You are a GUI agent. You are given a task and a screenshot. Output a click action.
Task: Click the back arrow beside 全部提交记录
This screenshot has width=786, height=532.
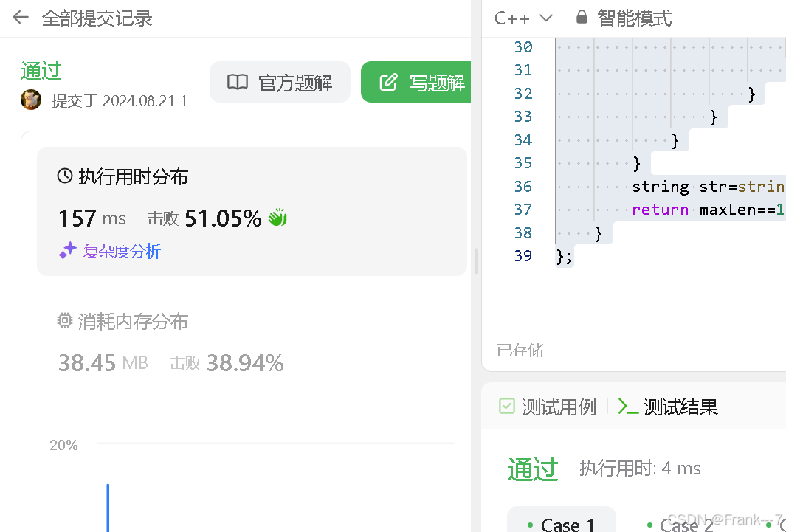[x=20, y=18]
